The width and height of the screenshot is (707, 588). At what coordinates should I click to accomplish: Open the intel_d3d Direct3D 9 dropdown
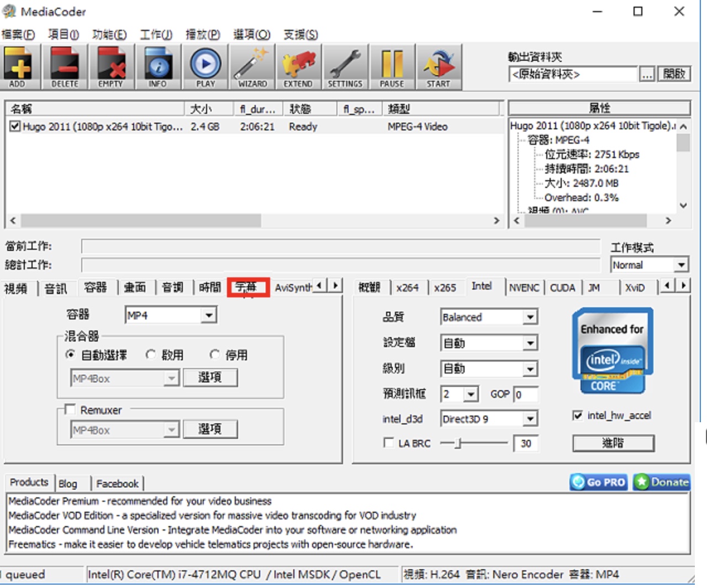pos(489,419)
